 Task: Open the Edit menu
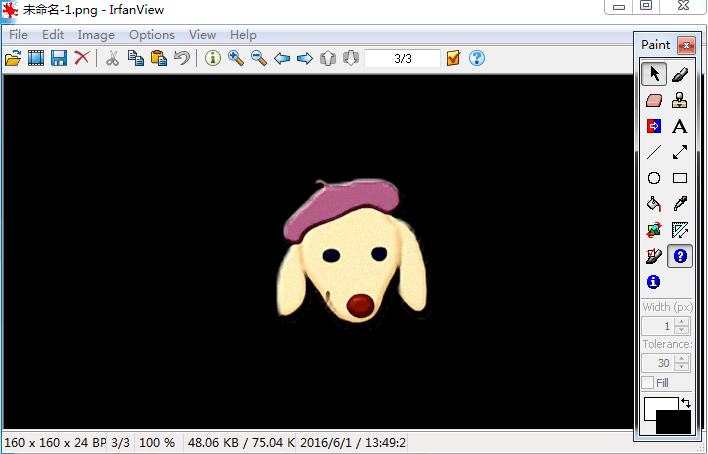click(53, 35)
